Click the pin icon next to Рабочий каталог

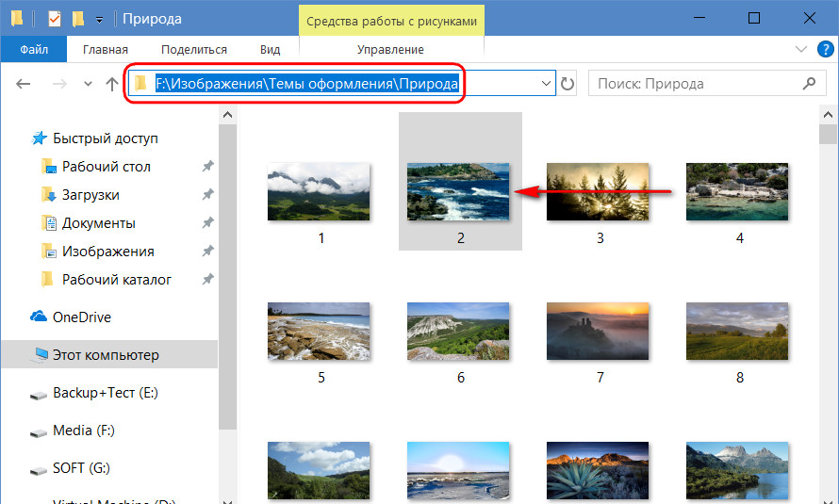tap(207, 280)
